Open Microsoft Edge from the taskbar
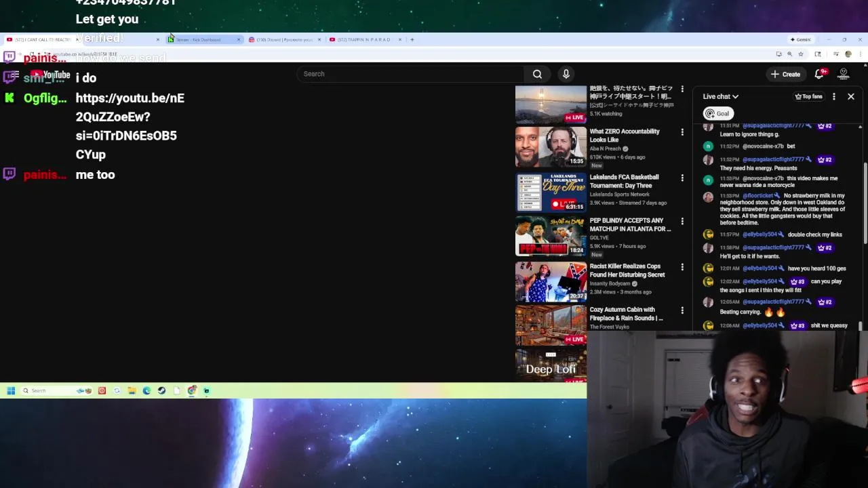The height and width of the screenshot is (488, 868). pyautogui.click(x=146, y=390)
